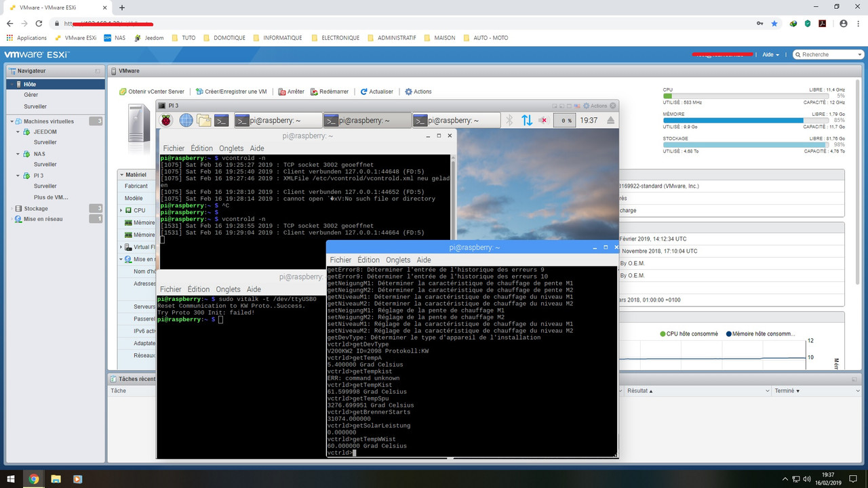Collapse Machines virtuelles tree node

[12, 121]
